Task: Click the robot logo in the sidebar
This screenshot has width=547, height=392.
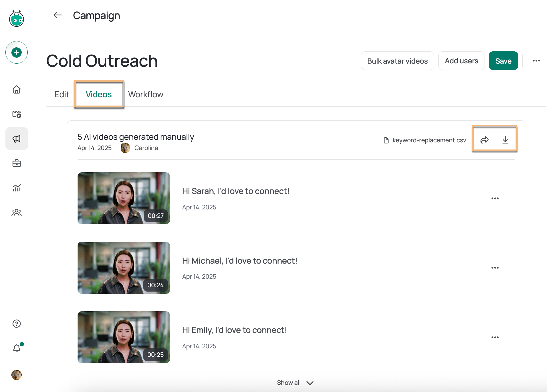Action: 17,19
